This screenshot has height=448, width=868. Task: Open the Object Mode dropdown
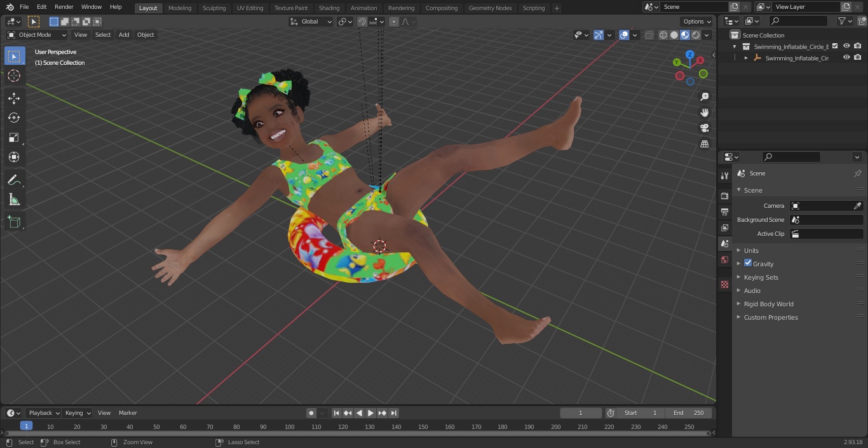pyautogui.click(x=37, y=35)
